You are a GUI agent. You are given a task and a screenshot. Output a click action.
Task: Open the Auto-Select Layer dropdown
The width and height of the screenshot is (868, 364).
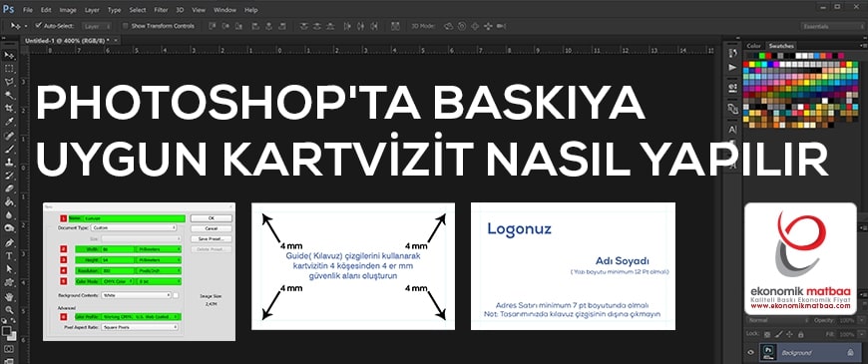point(97,26)
